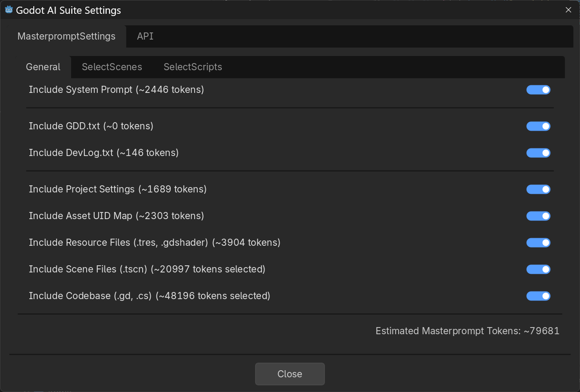Screen dimensions: 580x392
Task: Turn off the Include GDD.txt switch
Action: 538,127
